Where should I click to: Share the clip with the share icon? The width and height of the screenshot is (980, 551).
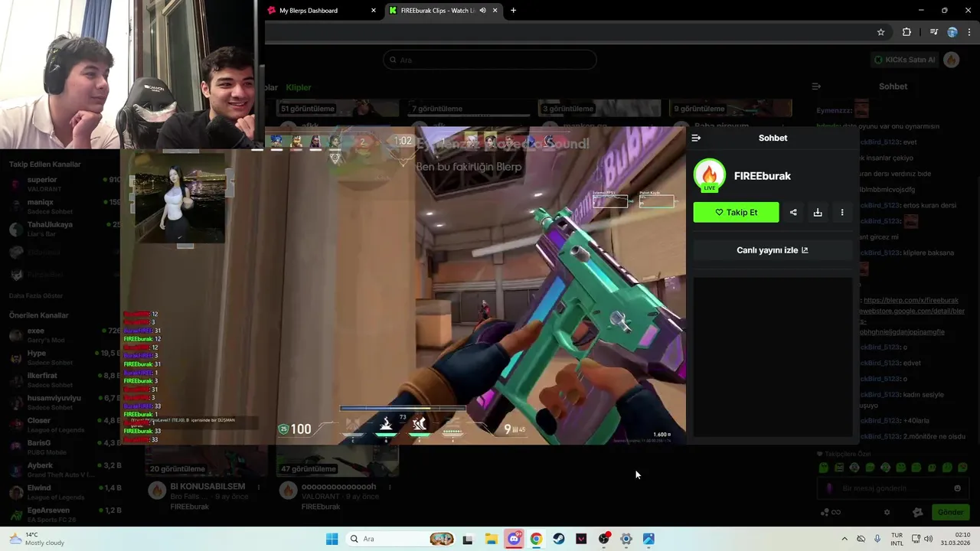pos(793,212)
